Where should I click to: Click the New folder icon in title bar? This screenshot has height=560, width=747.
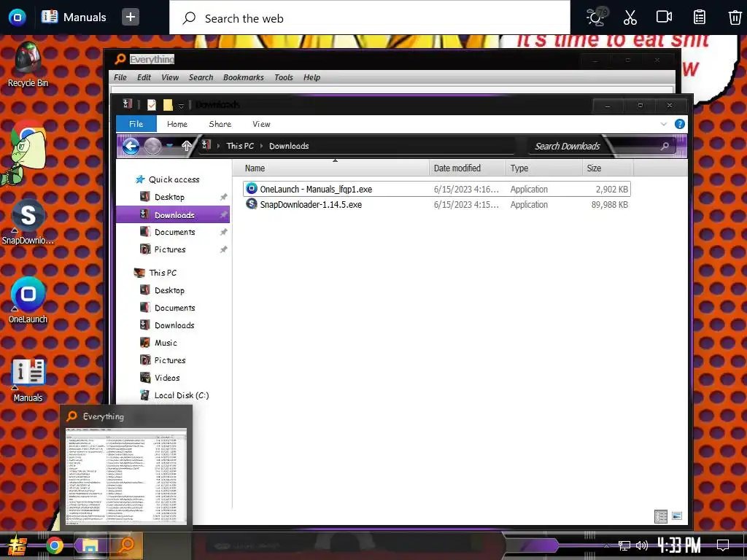click(168, 105)
